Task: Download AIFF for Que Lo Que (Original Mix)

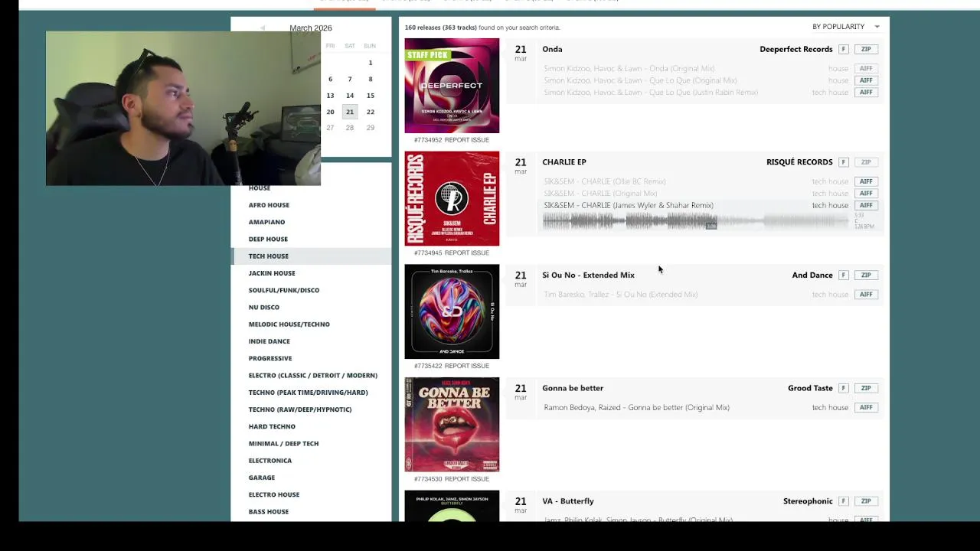Action: click(866, 80)
